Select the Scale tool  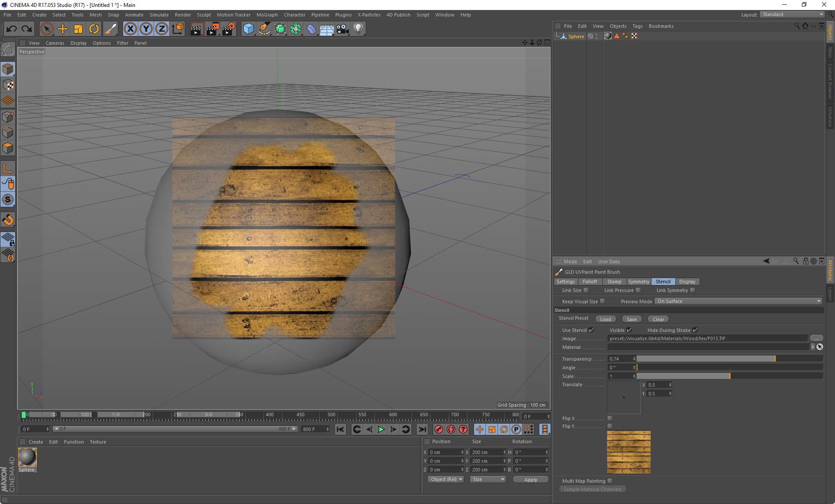pos(78,29)
